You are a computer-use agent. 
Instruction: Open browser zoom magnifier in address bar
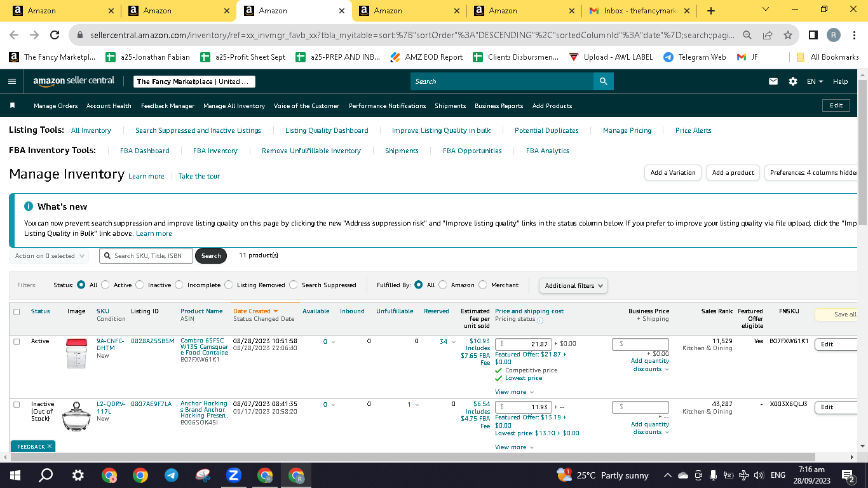(748, 36)
